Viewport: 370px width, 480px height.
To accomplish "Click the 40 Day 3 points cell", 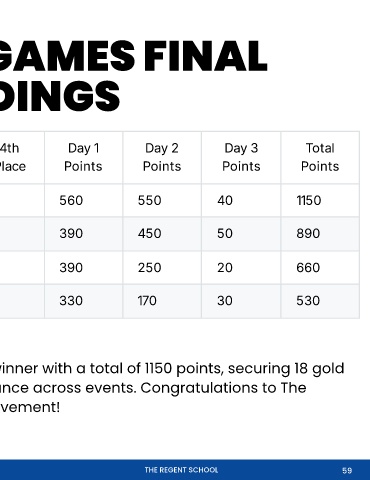I will tap(241, 200).
